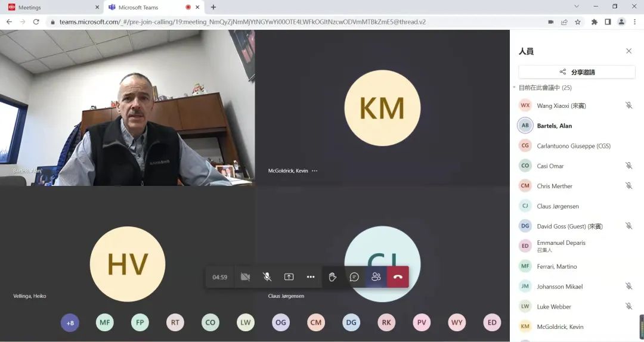Open the meeting chat conversation
This screenshot has height=342, width=644.
[354, 277]
